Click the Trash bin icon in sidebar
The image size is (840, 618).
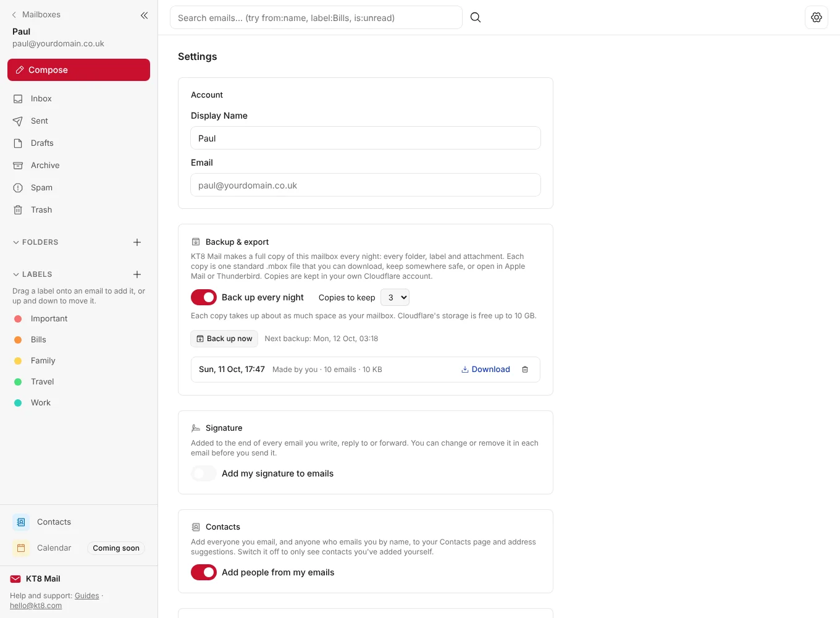tap(18, 210)
